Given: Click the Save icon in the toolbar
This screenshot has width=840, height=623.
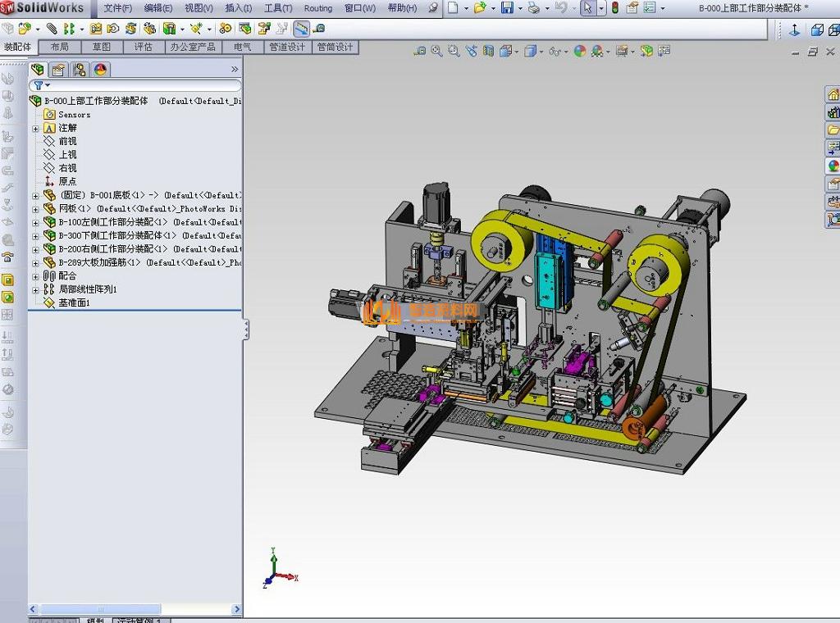Looking at the screenshot, I should click(x=507, y=8).
